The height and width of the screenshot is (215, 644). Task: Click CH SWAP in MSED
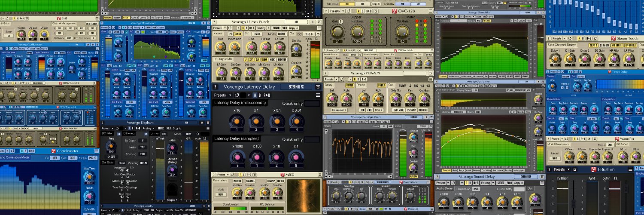point(271,181)
